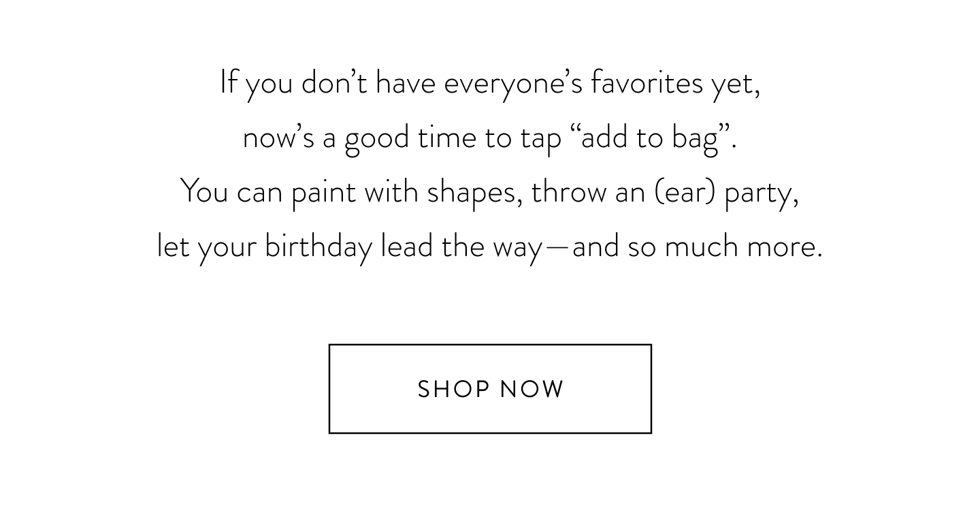Image resolution: width=980 pixels, height=519 pixels.
Task: Click the word "birthday" in the last line
Action: pos(318,247)
